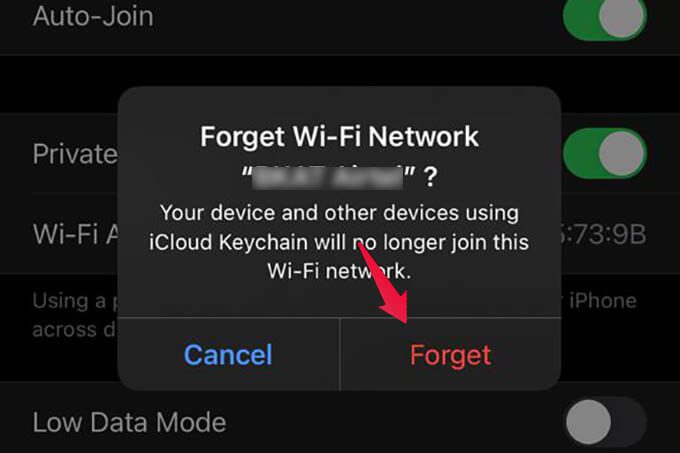Viewport: 680px width, 453px height.
Task: Tap Forget to remove the network
Action: pos(450,355)
